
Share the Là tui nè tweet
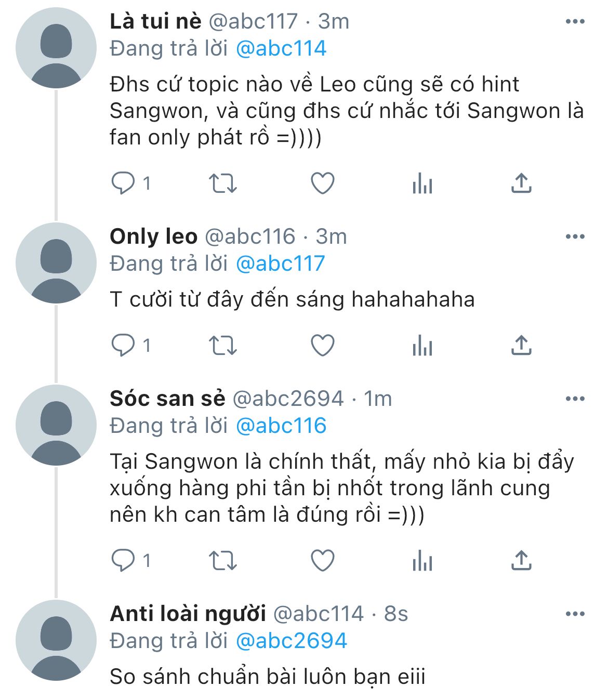521,183
